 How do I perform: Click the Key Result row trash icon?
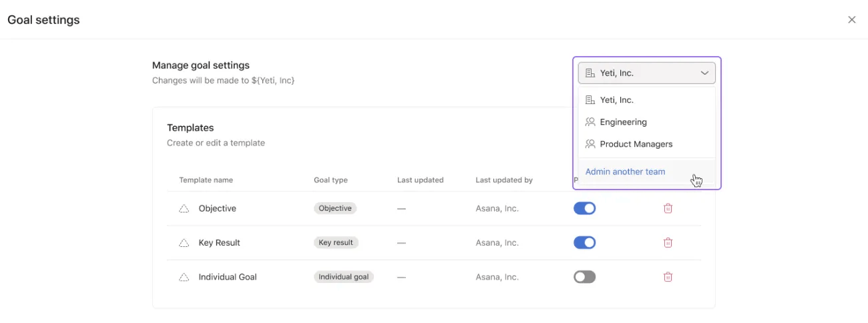click(x=668, y=243)
